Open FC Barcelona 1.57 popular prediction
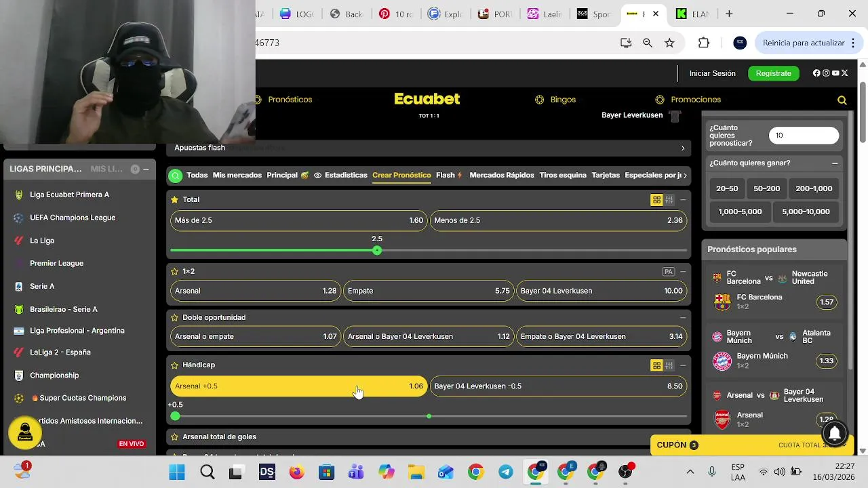 point(827,302)
